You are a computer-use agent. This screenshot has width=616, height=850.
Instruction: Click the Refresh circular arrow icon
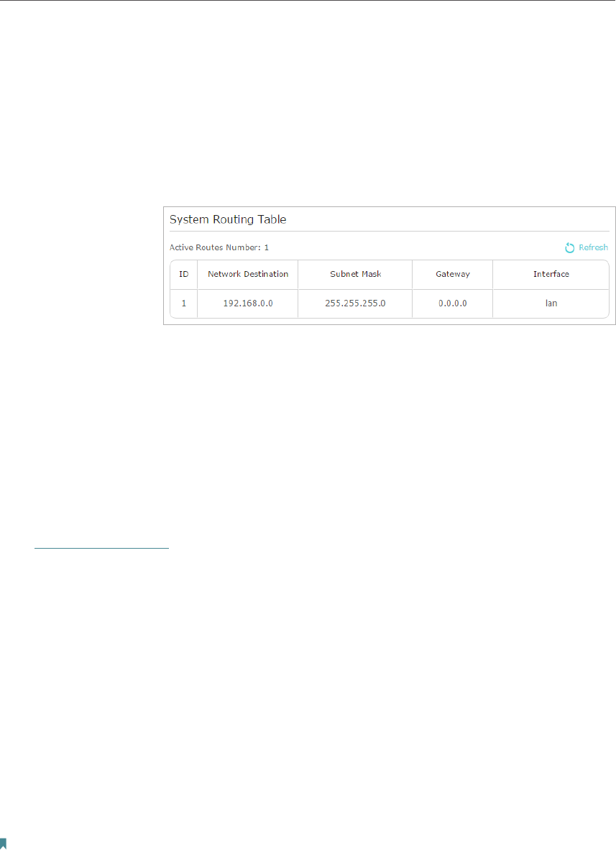pos(569,247)
